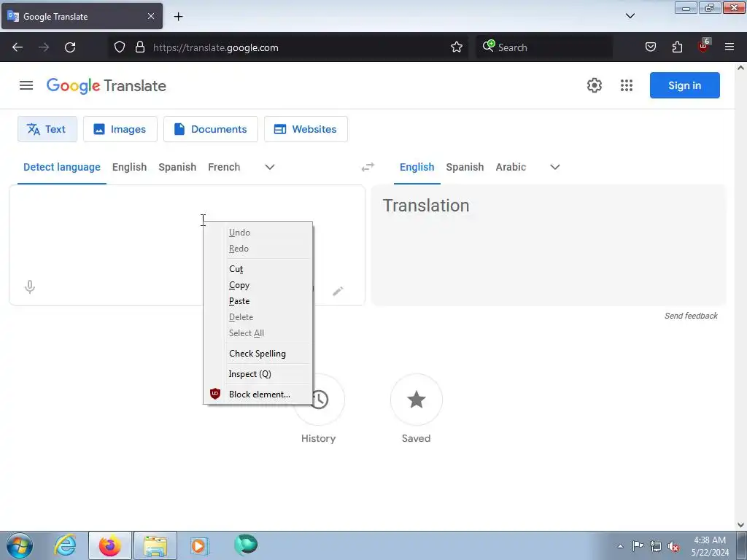Click the handwriting pencil icon

click(338, 291)
